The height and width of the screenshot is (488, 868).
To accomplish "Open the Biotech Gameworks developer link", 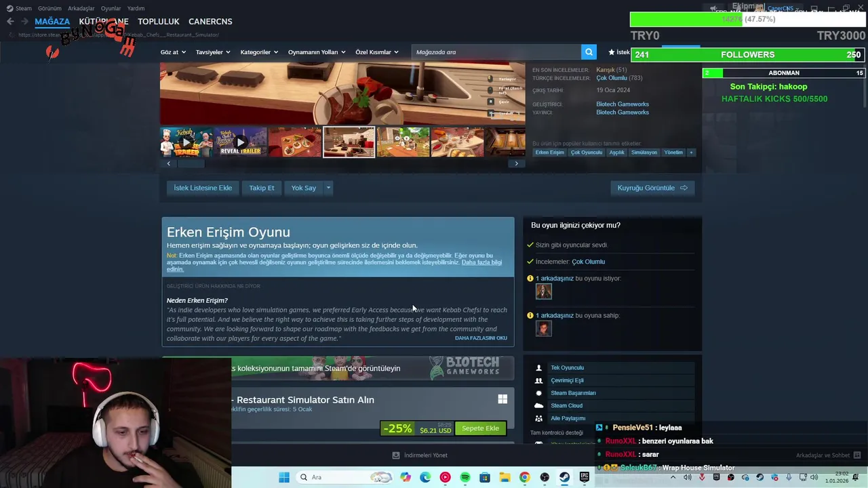I will pyautogui.click(x=623, y=104).
